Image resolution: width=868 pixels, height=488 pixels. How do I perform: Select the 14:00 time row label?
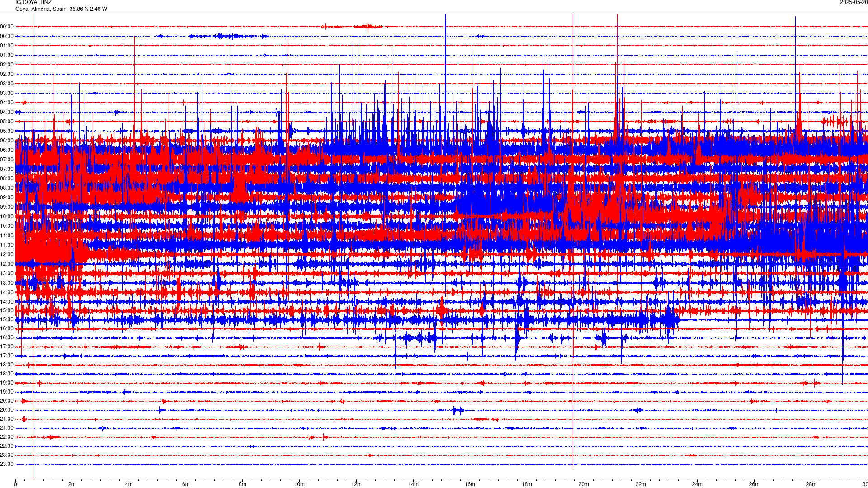point(7,292)
